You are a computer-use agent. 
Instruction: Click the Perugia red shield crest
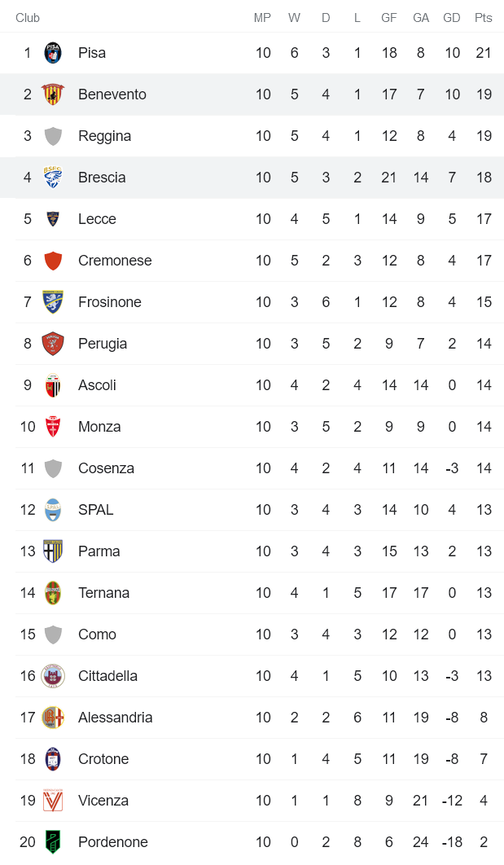53,344
